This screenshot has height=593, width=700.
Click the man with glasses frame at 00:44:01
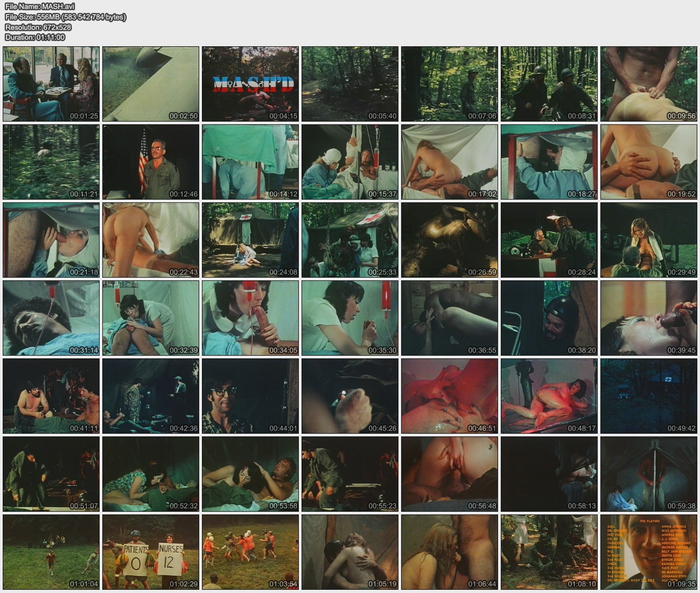pos(250,396)
